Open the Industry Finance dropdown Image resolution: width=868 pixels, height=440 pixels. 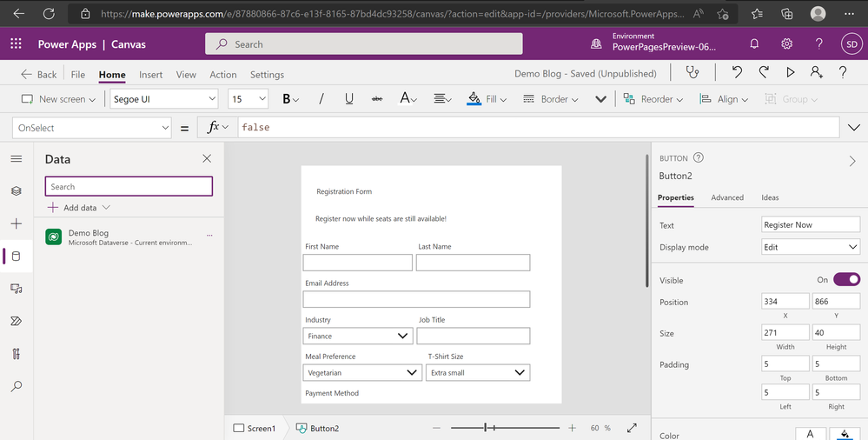pos(358,336)
